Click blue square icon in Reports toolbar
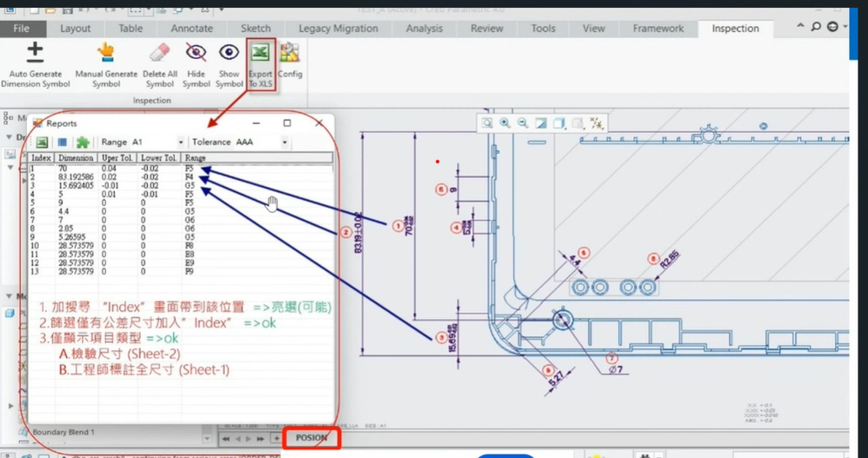The width and height of the screenshot is (868, 458). click(63, 143)
